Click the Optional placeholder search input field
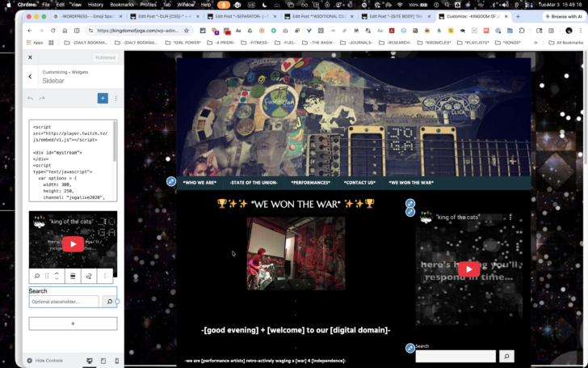This screenshot has width=588, height=368. (64, 302)
